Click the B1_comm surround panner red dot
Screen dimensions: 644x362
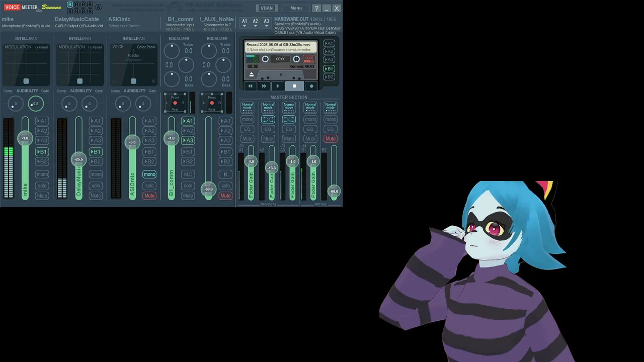[x=175, y=103]
